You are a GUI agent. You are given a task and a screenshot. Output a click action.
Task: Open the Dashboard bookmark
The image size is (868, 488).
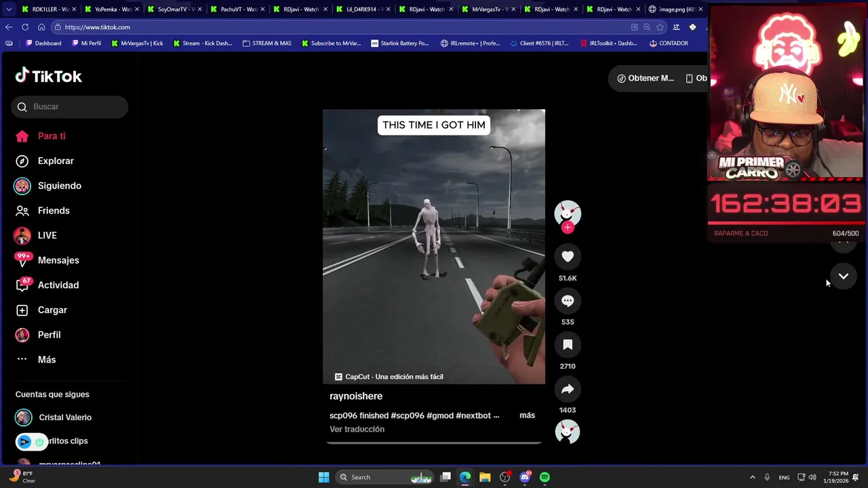43,43
